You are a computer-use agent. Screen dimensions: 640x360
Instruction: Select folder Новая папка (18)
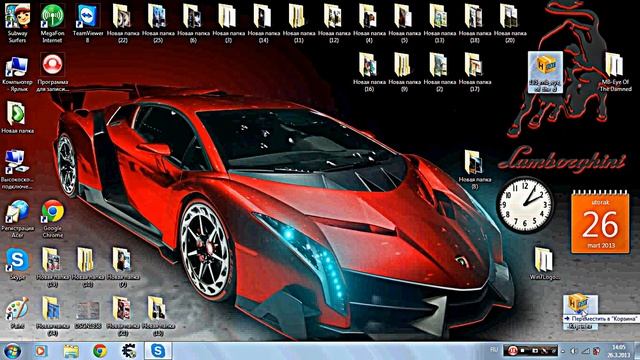coord(474,24)
